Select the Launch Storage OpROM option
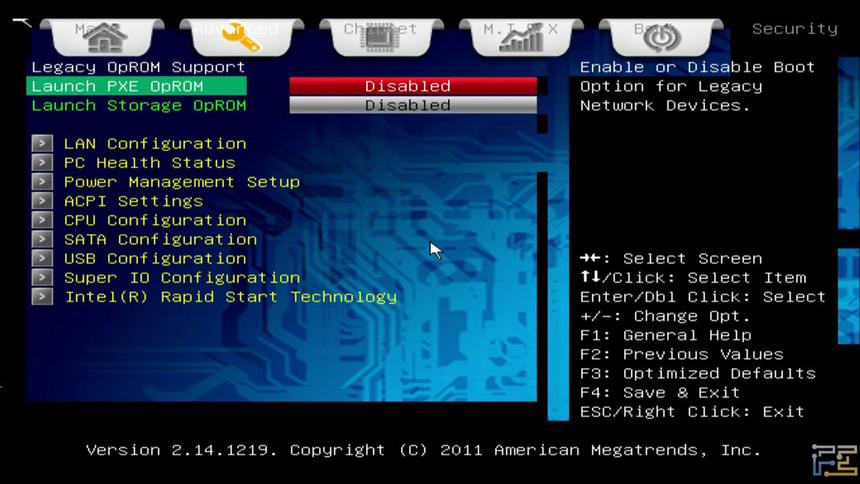 (139, 105)
